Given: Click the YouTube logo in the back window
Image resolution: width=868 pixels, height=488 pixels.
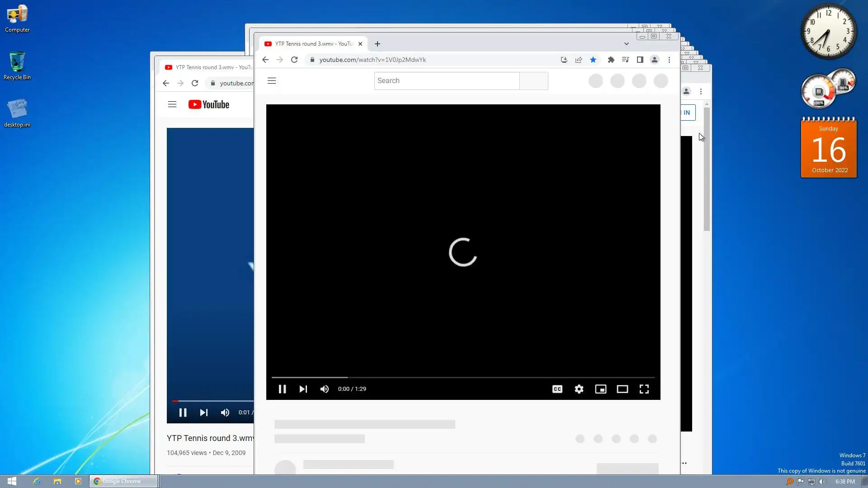Looking at the screenshot, I should point(209,104).
